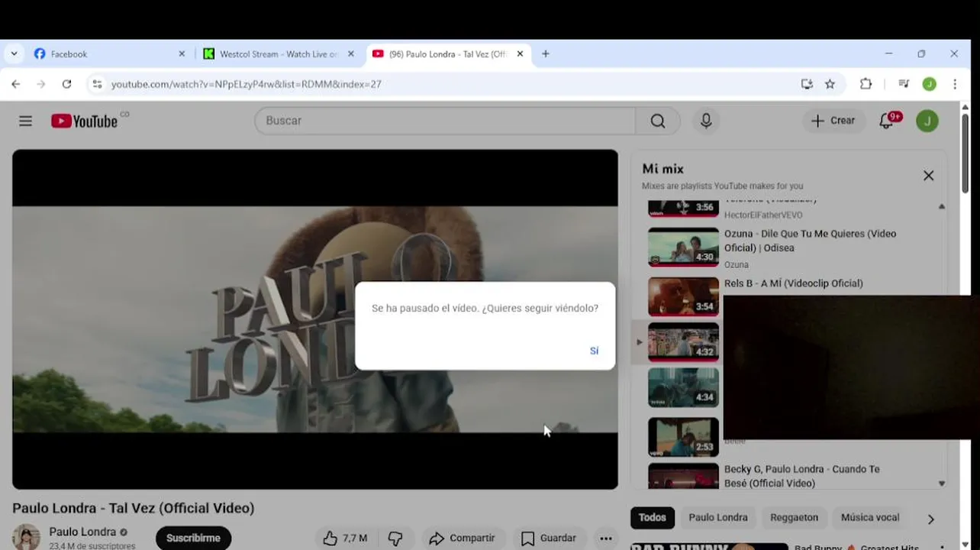980x550 pixels.
Task: View site information icon in address bar
Action: [97, 84]
